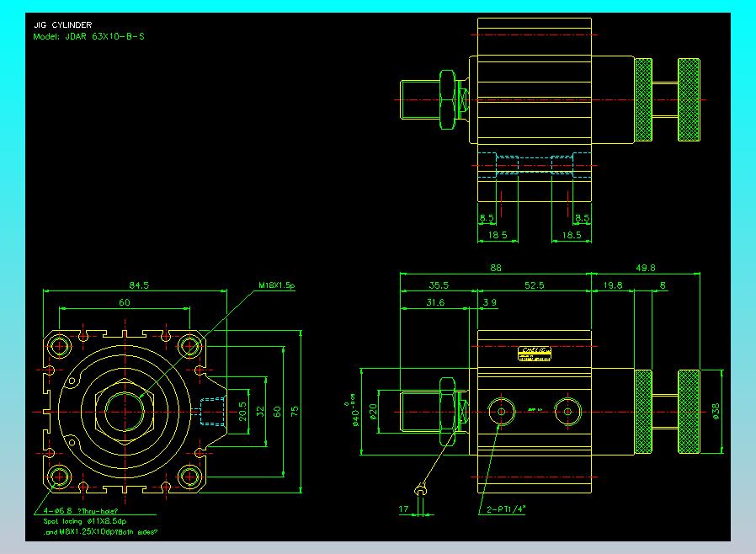Select the 'ø38' knob diameter dimension
Screen dimensions: 756x554
716,412
